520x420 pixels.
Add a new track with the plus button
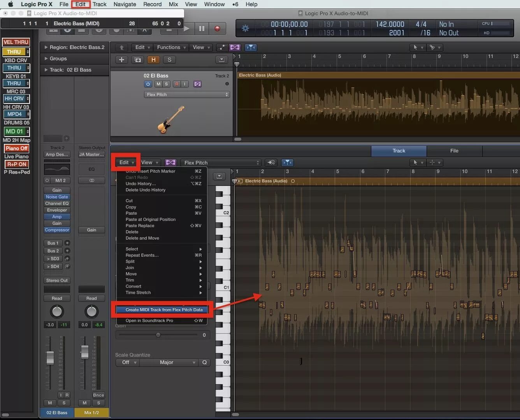point(121,60)
